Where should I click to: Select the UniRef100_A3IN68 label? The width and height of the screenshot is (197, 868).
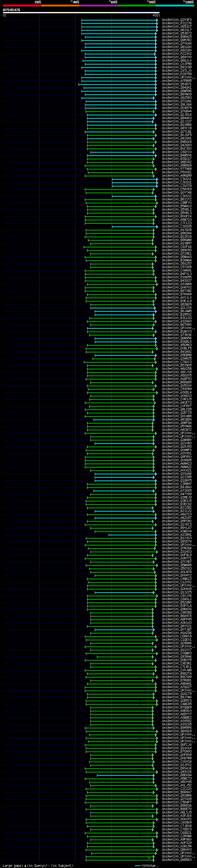[x=177, y=284]
